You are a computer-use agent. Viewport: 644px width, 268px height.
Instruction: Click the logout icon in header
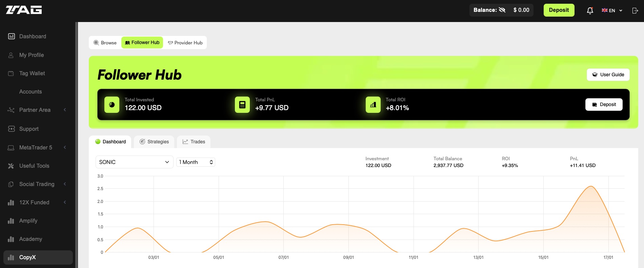(x=635, y=11)
